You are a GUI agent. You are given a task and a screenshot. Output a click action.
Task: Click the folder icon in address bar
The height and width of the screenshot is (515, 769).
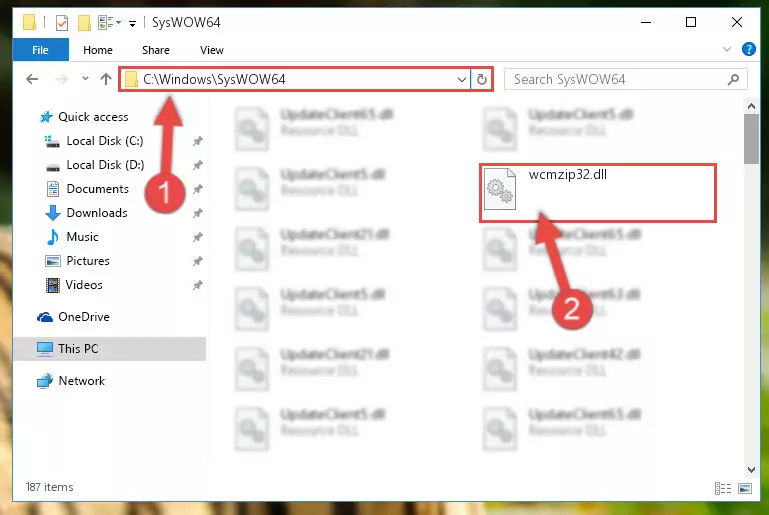[x=131, y=79]
